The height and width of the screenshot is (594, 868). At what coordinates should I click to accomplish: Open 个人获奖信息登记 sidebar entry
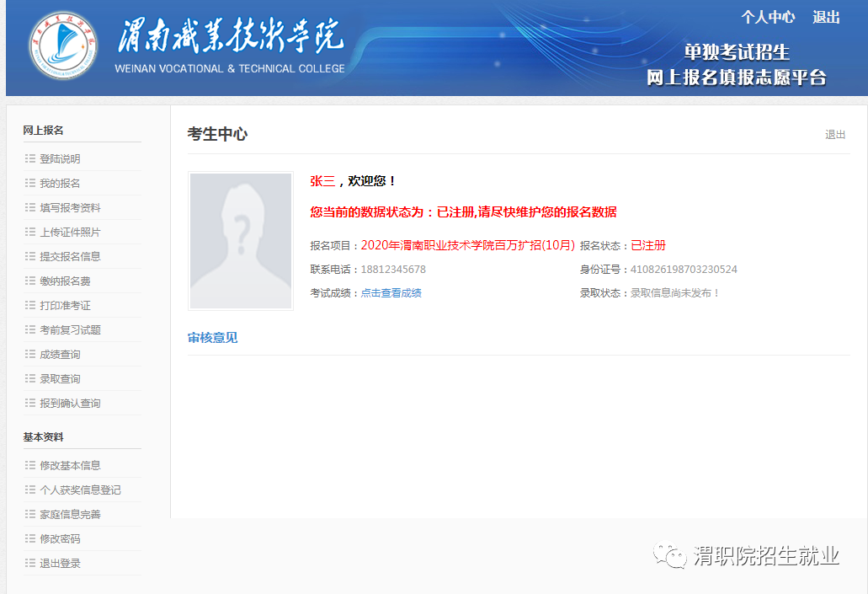click(x=80, y=490)
